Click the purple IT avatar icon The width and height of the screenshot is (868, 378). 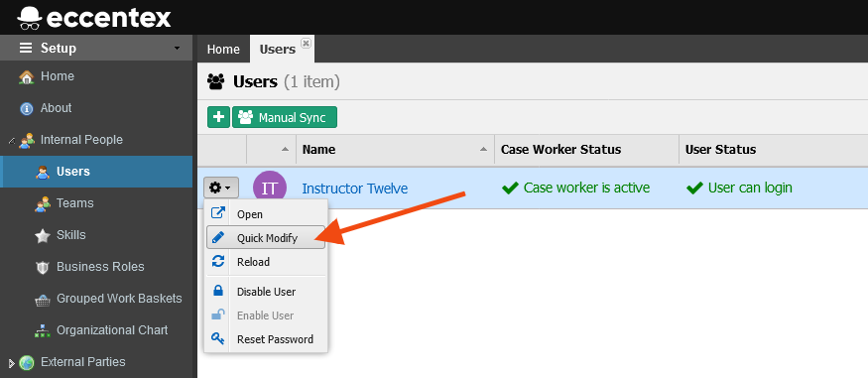pos(270,189)
